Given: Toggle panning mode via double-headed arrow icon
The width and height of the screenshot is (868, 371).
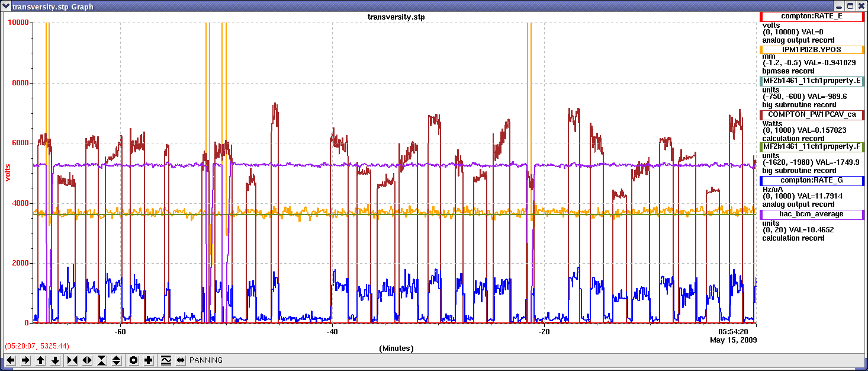Looking at the screenshot, I should pyautogui.click(x=181, y=360).
